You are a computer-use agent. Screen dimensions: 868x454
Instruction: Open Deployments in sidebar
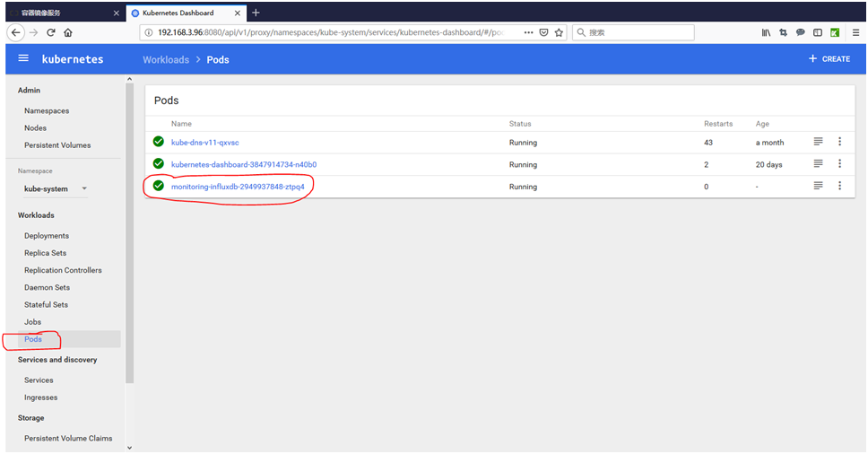47,236
